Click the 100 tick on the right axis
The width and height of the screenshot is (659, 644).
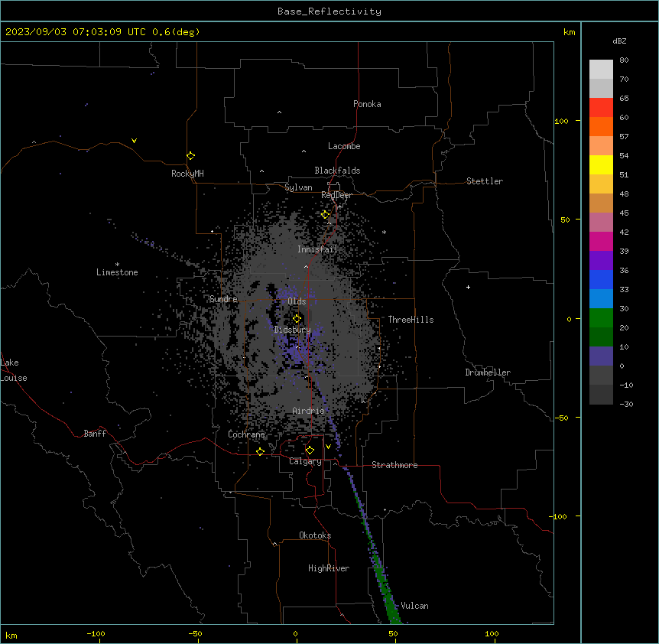561,121
